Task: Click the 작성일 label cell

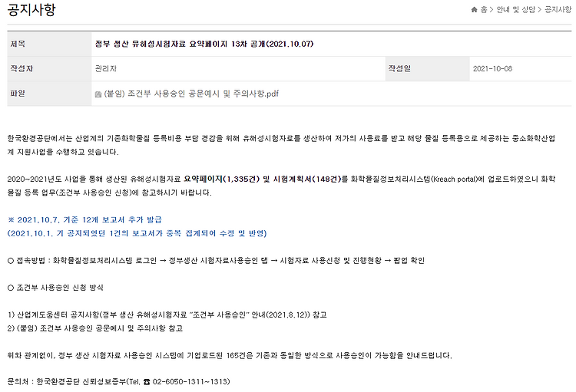Action: tap(427, 68)
